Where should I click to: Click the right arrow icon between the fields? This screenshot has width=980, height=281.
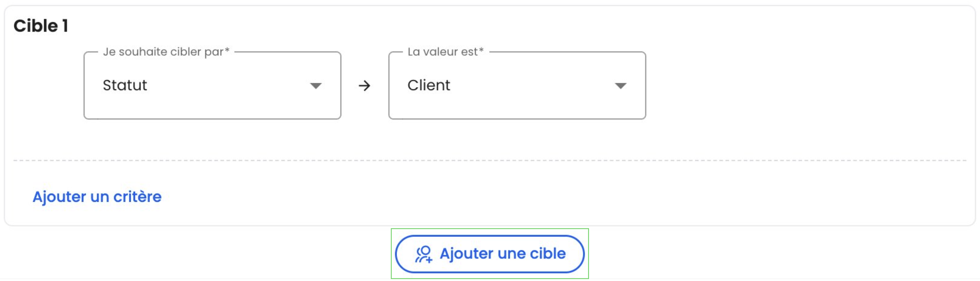(365, 86)
